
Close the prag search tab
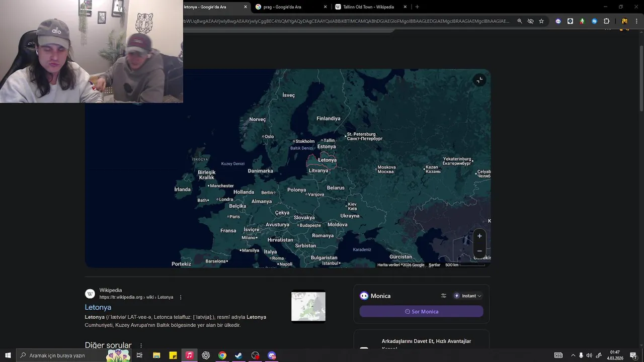(x=325, y=7)
